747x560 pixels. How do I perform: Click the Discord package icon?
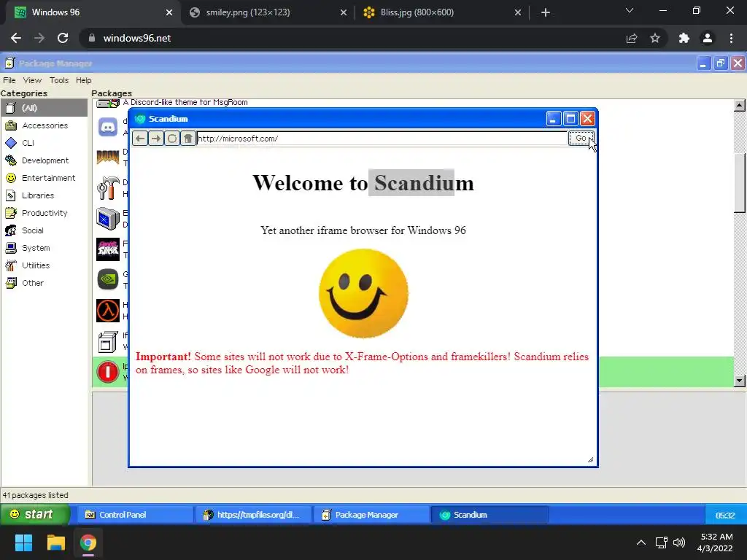(x=108, y=127)
